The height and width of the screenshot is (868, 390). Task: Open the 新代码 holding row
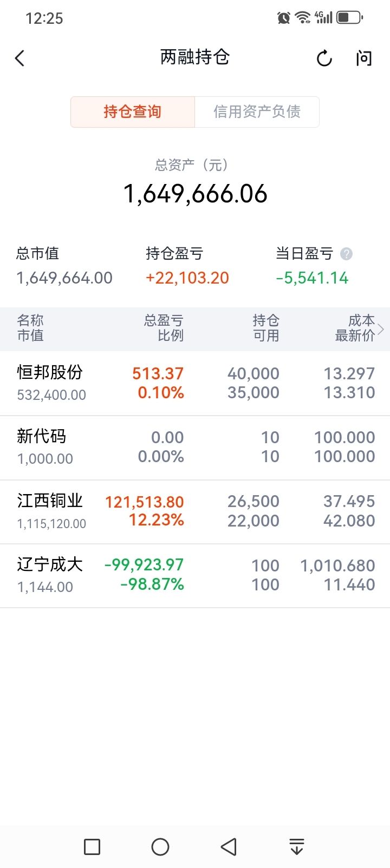(x=195, y=447)
